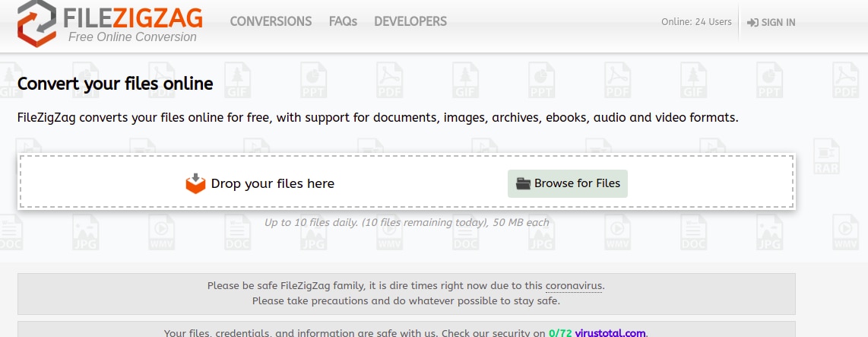This screenshot has height=337, width=868.
Task: Click the RAR file watermark icon
Action: pyautogui.click(x=825, y=157)
